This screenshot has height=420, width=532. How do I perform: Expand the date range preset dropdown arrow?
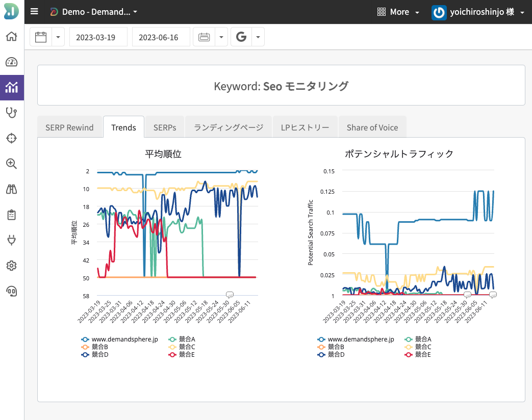(221, 37)
